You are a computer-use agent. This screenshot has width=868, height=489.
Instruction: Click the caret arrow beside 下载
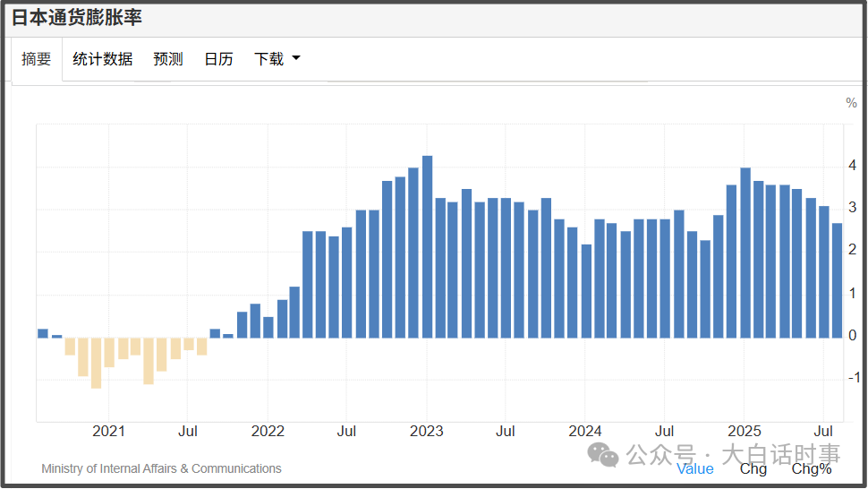[296, 59]
